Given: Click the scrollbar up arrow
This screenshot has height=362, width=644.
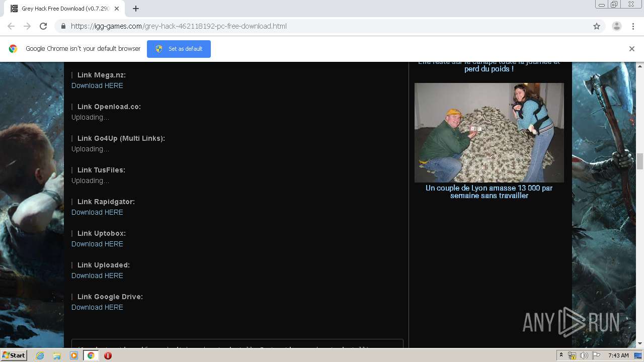Looking at the screenshot, I should click(x=640, y=66).
